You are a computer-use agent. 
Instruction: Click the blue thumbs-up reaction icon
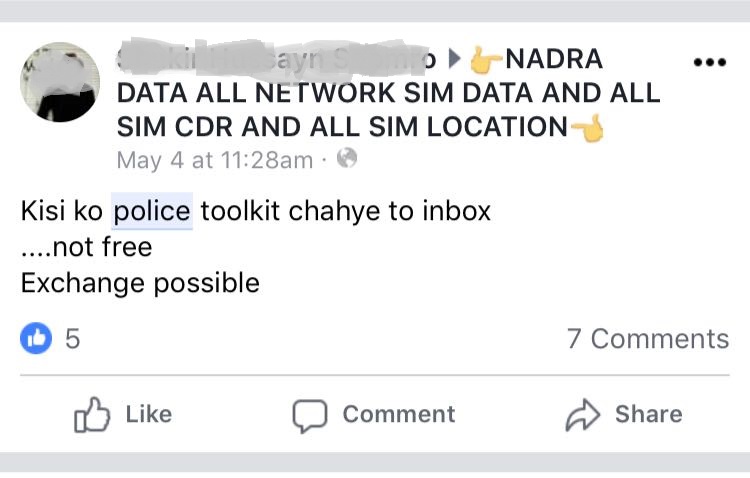36,339
